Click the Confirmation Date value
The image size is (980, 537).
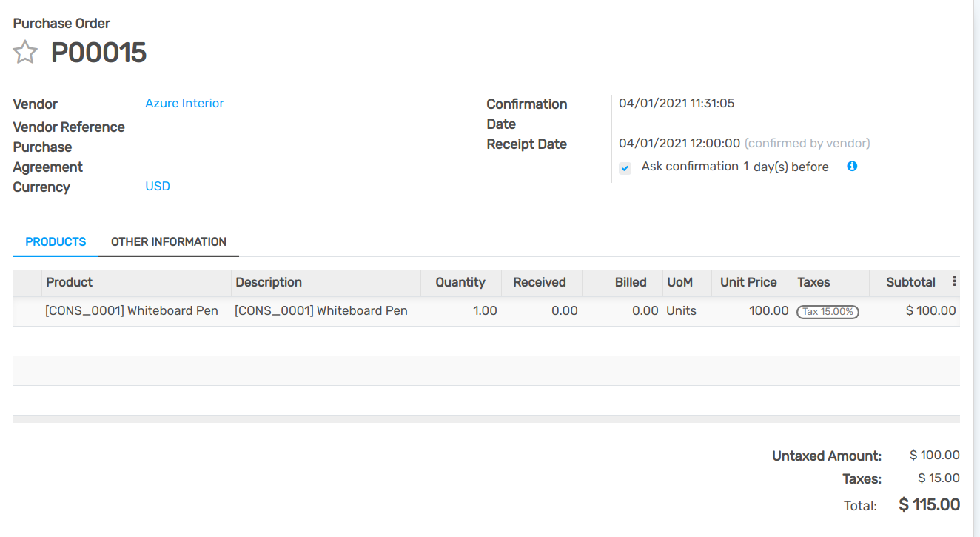[677, 104]
